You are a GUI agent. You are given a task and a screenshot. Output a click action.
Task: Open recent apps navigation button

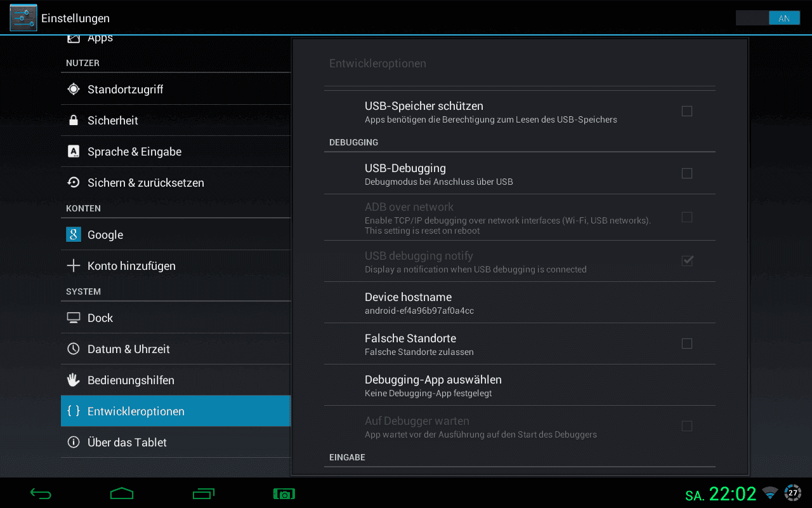pos(204,493)
